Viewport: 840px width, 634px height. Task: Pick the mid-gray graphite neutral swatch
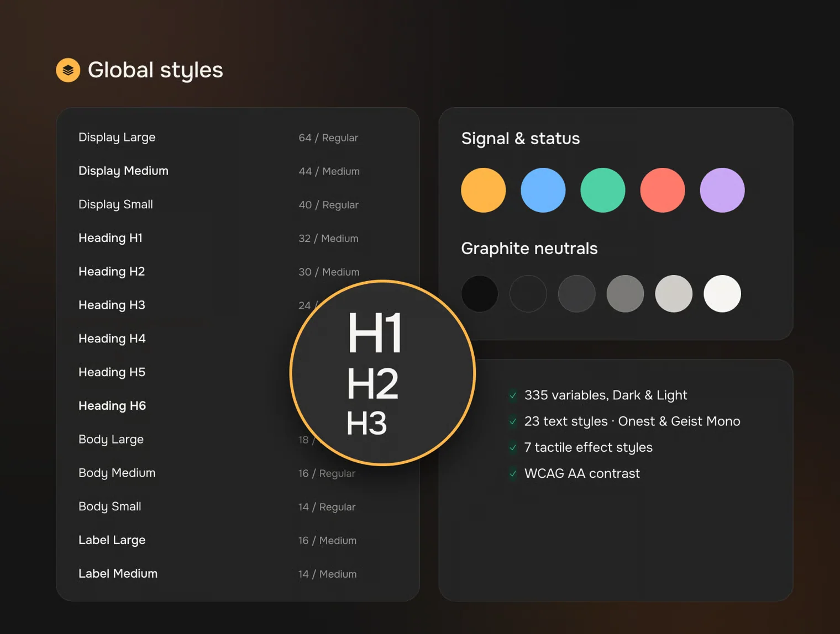[625, 294]
